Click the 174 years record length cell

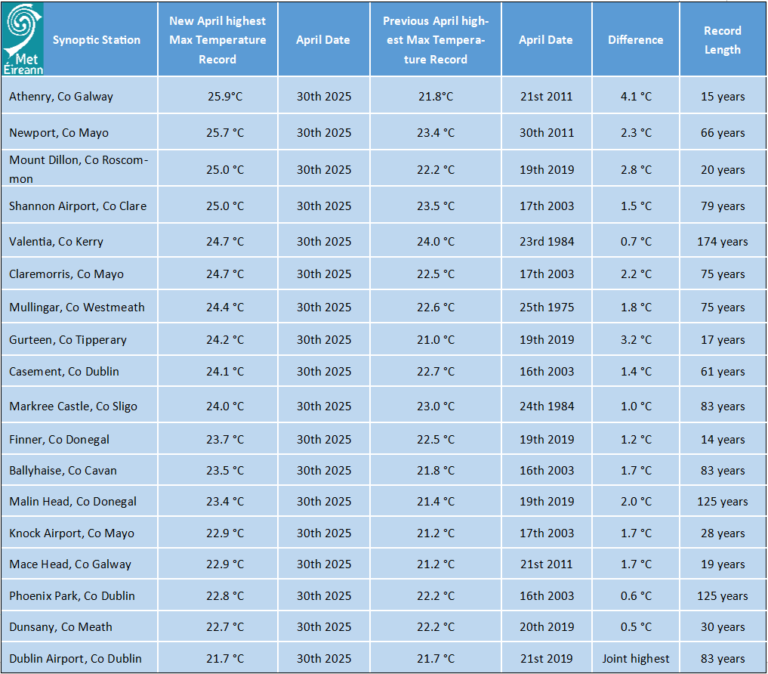tap(722, 241)
